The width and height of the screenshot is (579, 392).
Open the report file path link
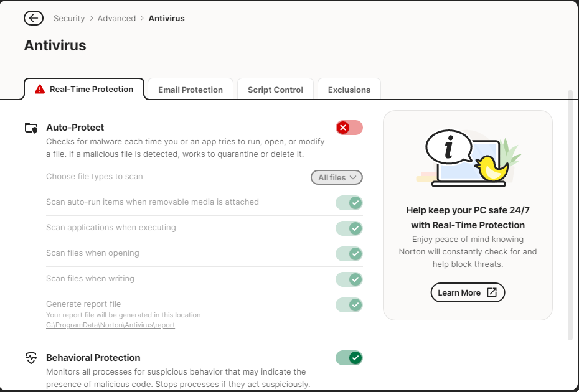(110, 325)
